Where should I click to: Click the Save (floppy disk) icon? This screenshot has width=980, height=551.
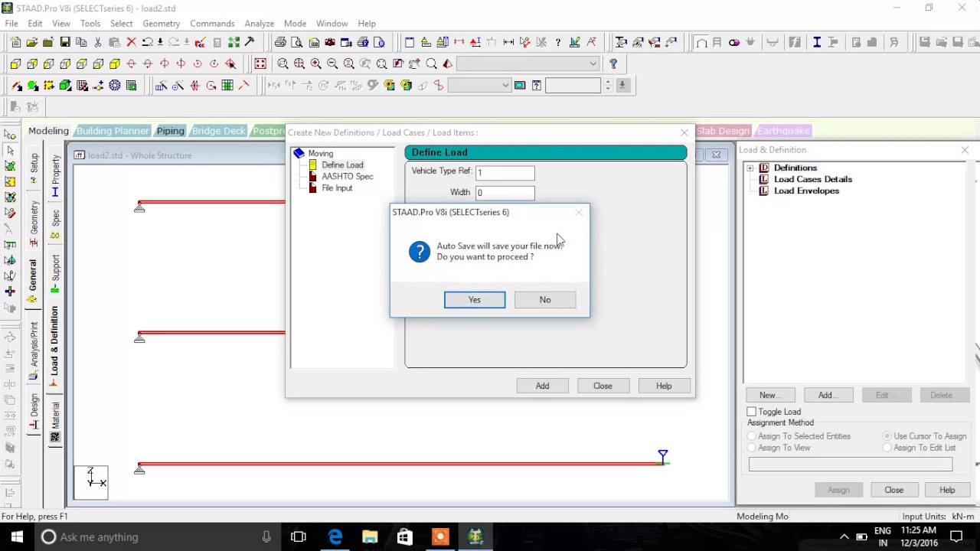pyautogui.click(x=65, y=43)
